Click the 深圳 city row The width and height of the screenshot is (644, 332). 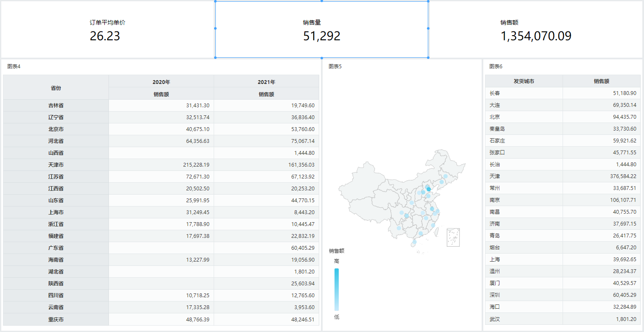563,295
